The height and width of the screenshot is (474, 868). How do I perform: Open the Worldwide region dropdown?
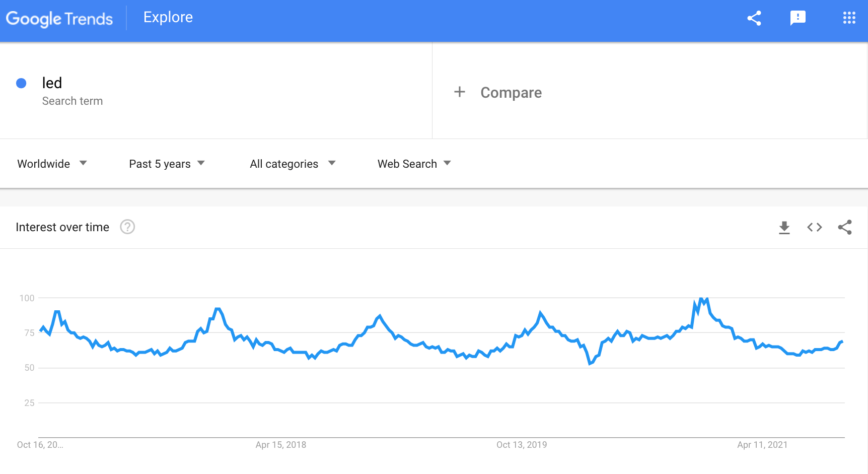52,164
